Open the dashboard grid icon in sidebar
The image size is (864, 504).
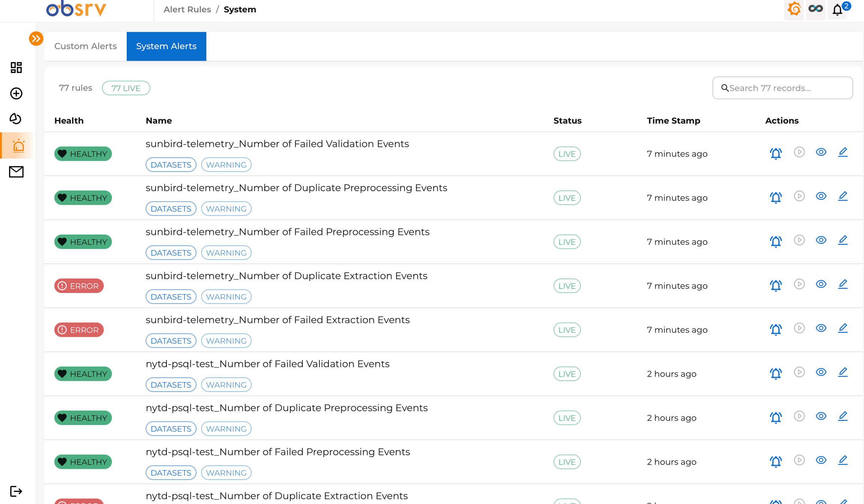coord(16,67)
